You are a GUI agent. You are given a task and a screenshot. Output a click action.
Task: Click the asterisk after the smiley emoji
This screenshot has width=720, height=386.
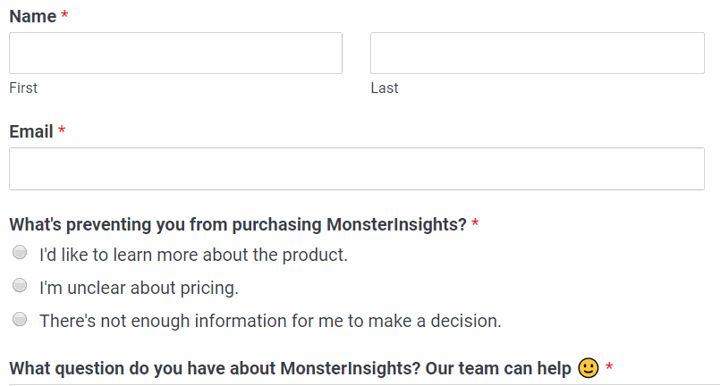pyautogui.click(x=609, y=366)
